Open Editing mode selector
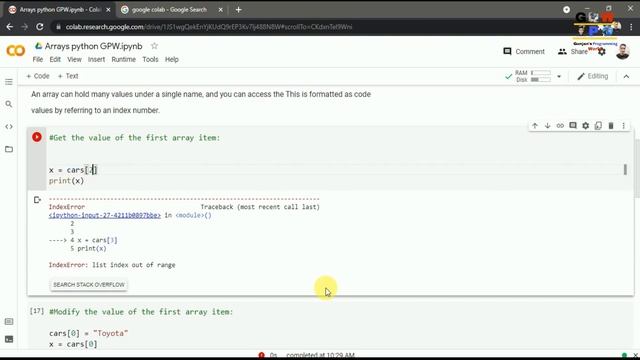The image size is (640, 360). tap(593, 76)
